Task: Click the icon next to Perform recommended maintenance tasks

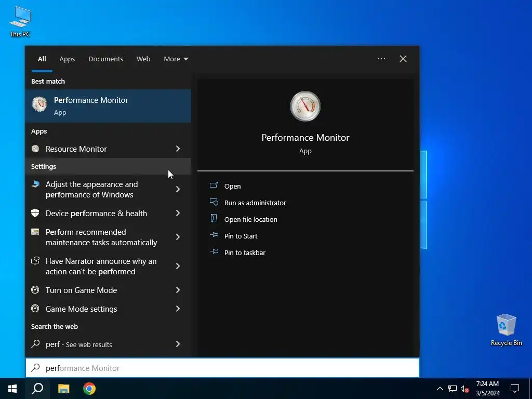Action: (x=35, y=232)
